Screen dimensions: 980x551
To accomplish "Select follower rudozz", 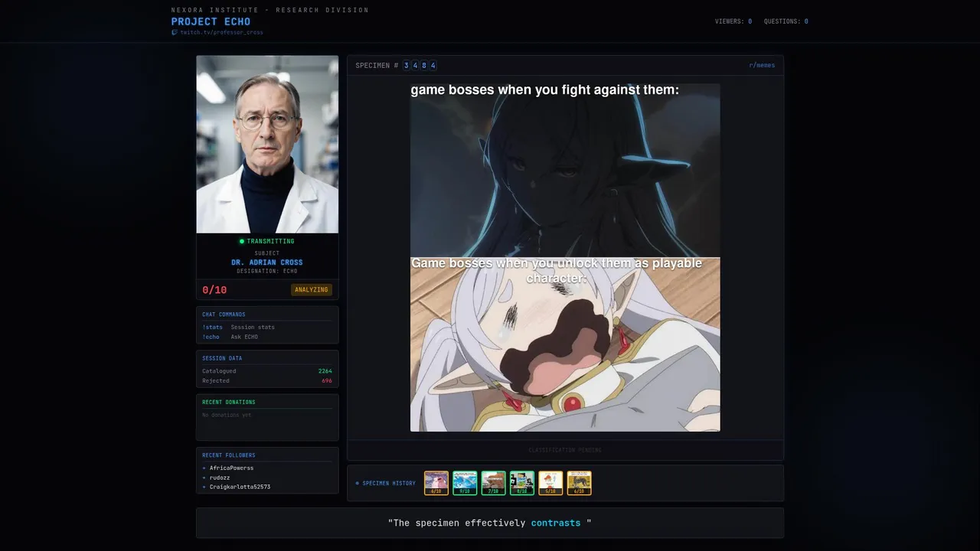I will 220,478.
